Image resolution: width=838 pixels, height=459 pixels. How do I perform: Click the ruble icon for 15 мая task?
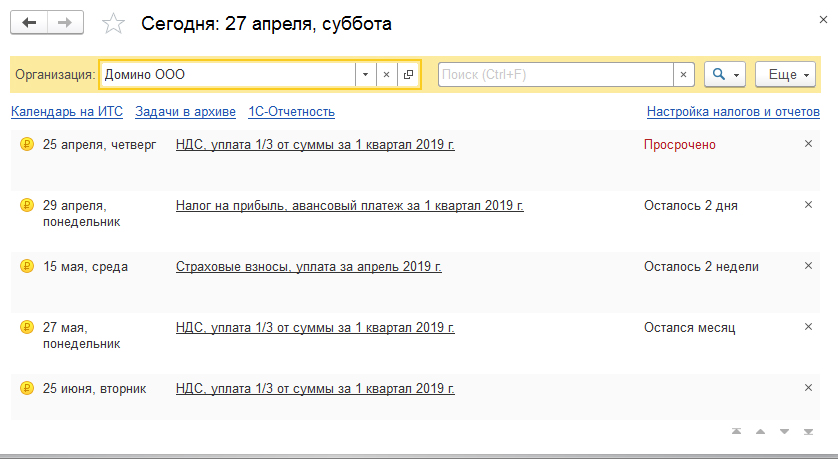click(x=26, y=267)
